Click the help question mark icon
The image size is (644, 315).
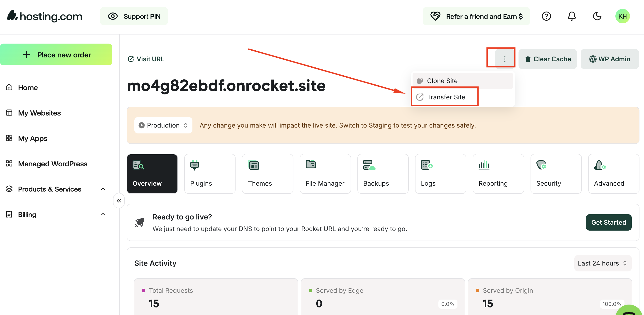click(546, 16)
